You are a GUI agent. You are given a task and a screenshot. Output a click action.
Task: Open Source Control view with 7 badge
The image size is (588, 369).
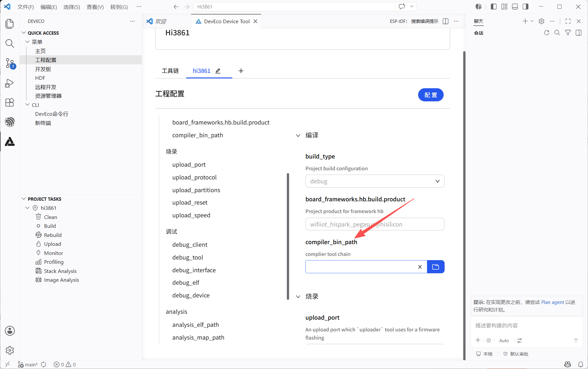[10, 63]
